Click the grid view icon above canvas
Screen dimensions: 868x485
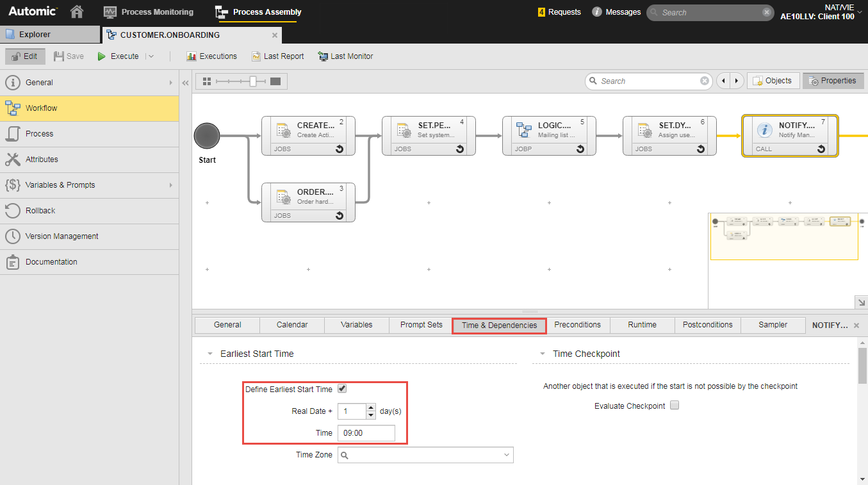(206, 81)
